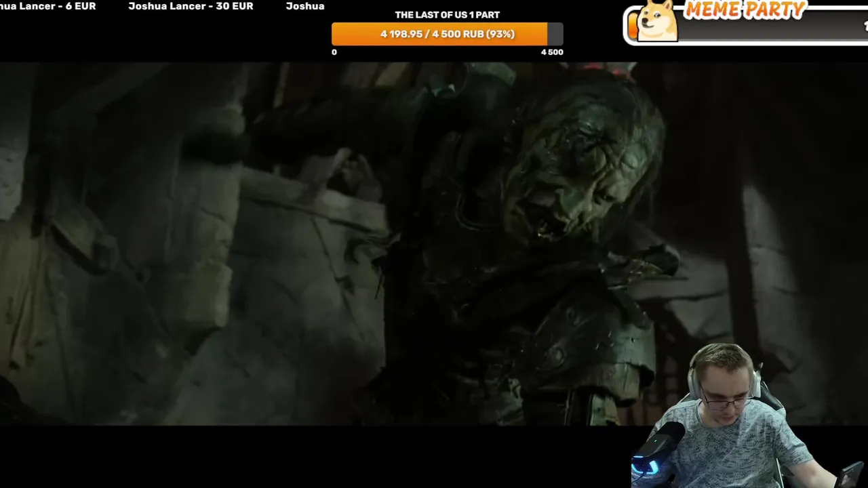Click the '4 500' goal maximum label

[x=552, y=52]
